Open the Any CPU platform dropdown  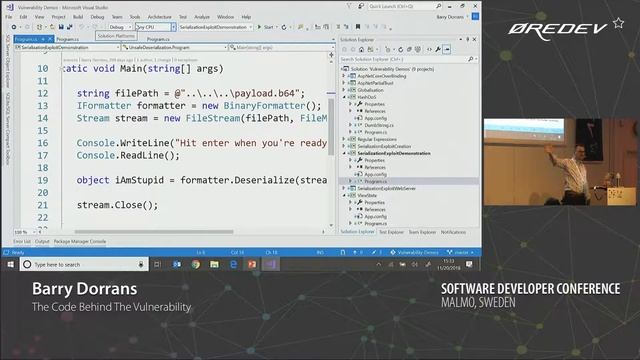(156, 27)
